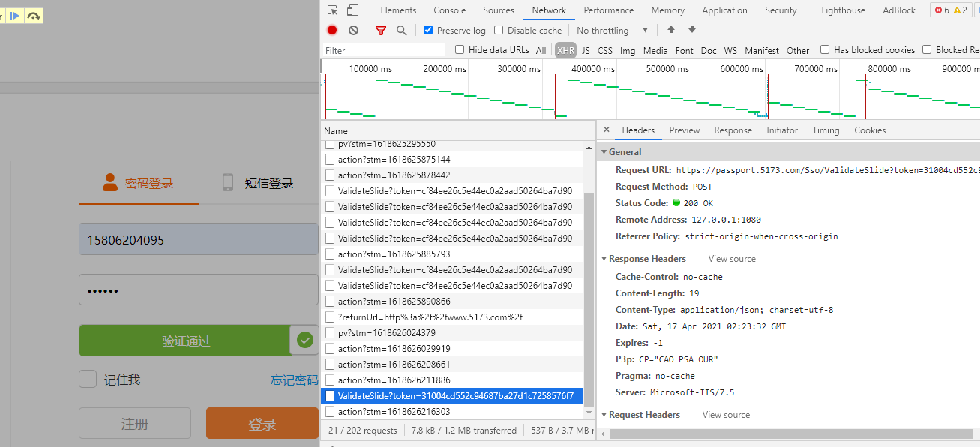Click view source for Request Headers
This screenshot has height=447, width=980.
pyautogui.click(x=726, y=415)
